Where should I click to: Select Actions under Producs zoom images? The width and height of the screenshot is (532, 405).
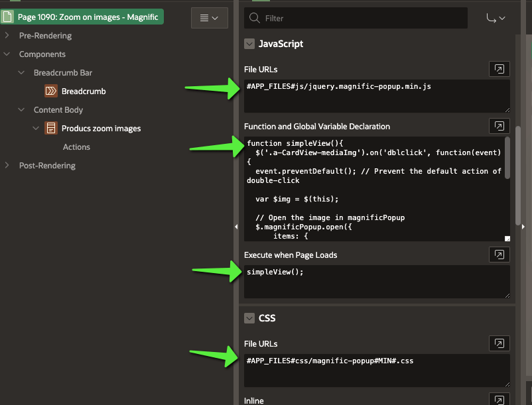[x=76, y=147]
